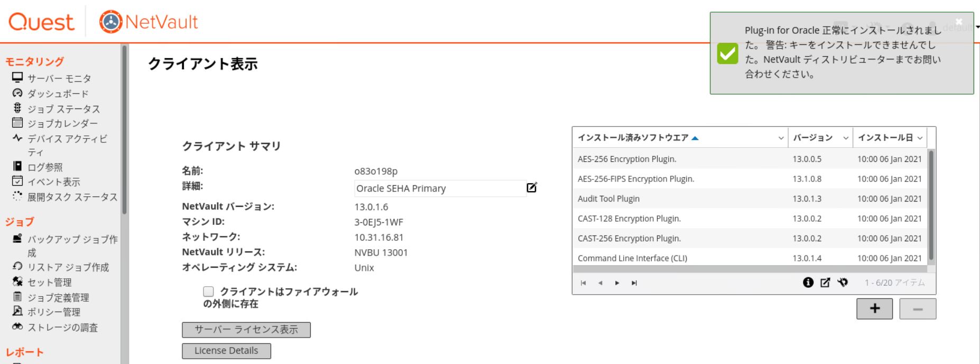Click the 1 - 6/20 アイテム pager text
The height and width of the screenshot is (364, 980).
[895, 283]
